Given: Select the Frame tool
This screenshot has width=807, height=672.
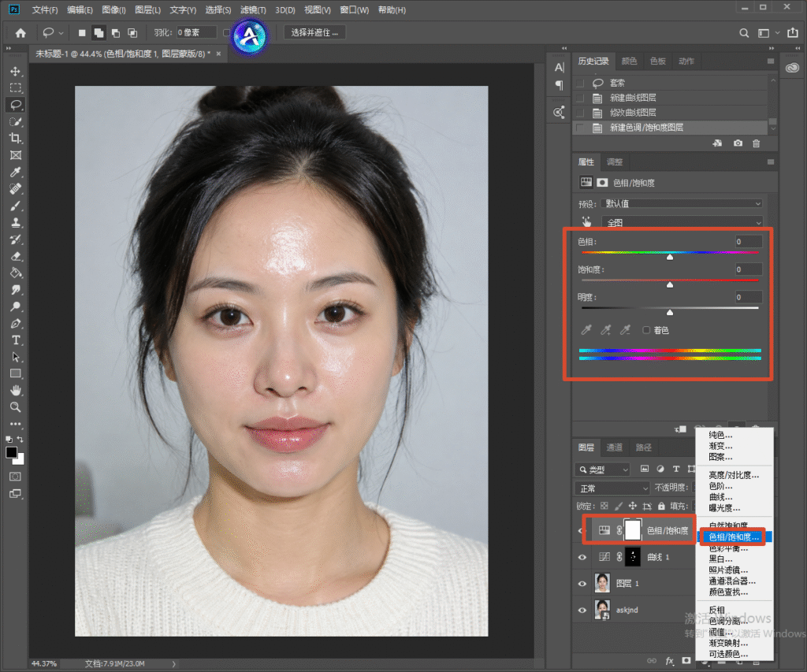Looking at the screenshot, I should tap(16, 155).
